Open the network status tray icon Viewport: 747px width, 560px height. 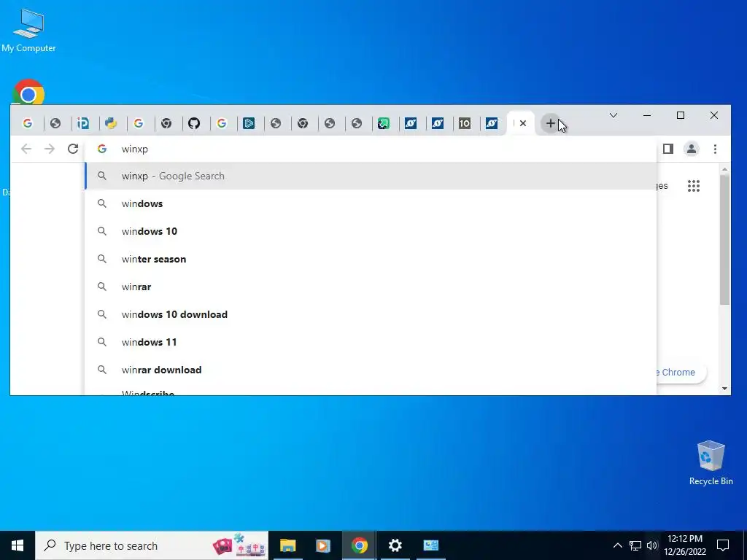(635, 545)
